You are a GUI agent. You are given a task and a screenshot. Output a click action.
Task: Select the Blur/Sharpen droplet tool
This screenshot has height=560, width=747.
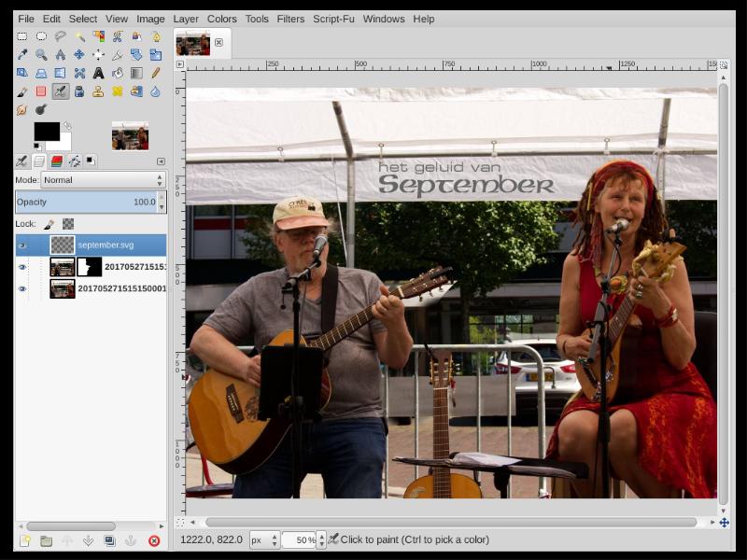pyautogui.click(x=155, y=91)
